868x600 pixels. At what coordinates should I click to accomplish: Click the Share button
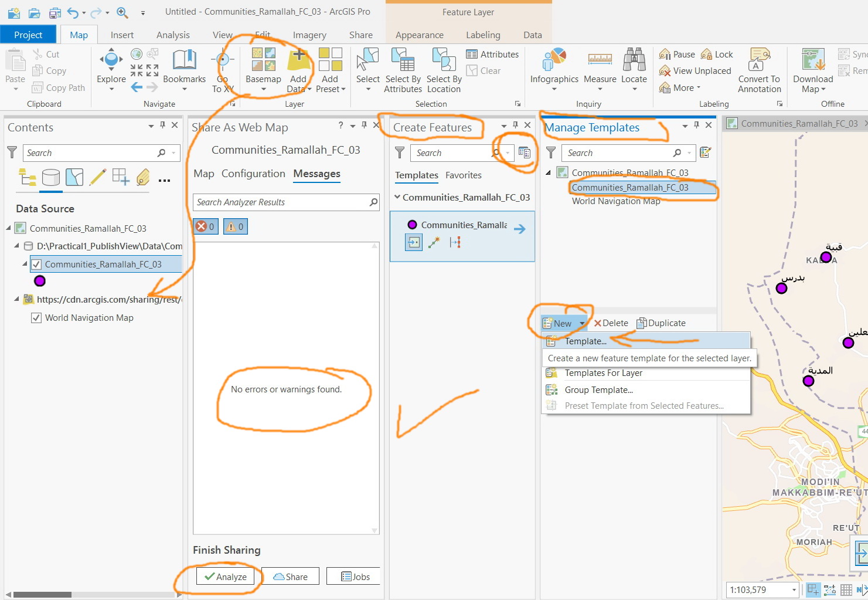point(290,577)
